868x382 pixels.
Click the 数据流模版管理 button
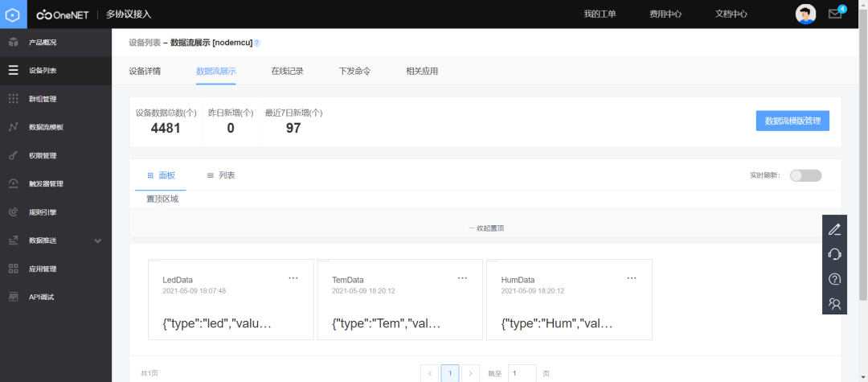792,121
